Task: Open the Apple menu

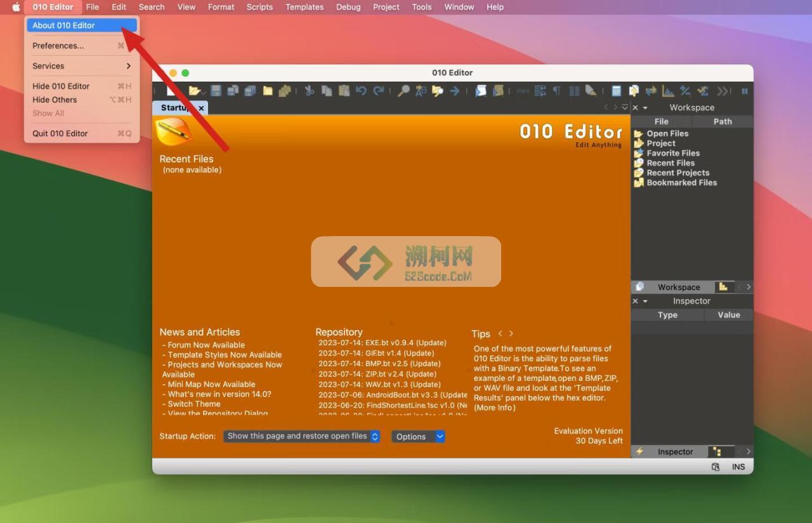Action: tap(16, 7)
